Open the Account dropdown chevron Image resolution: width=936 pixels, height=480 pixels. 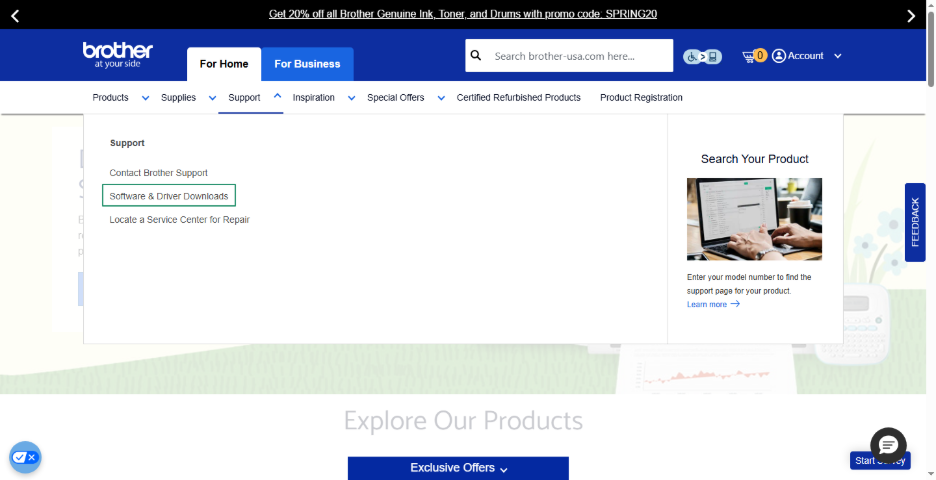click(838, 56)
